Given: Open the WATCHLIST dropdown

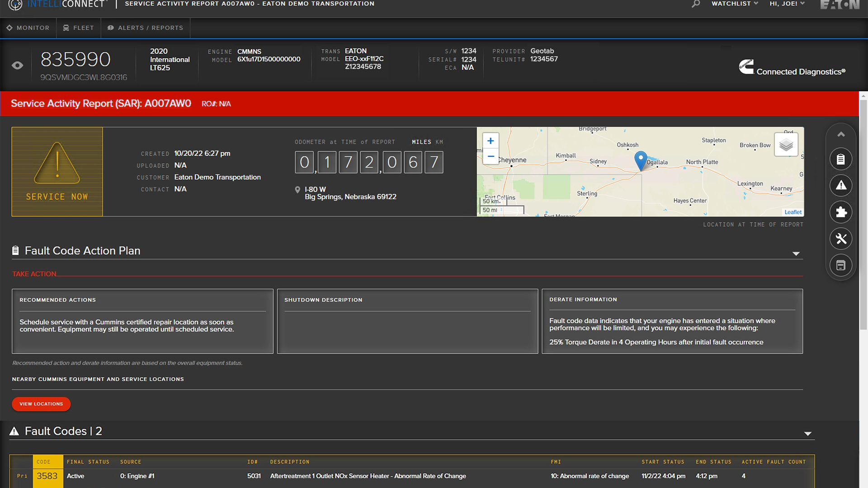Looking at the screenshot, I should (x=734, y=4).
